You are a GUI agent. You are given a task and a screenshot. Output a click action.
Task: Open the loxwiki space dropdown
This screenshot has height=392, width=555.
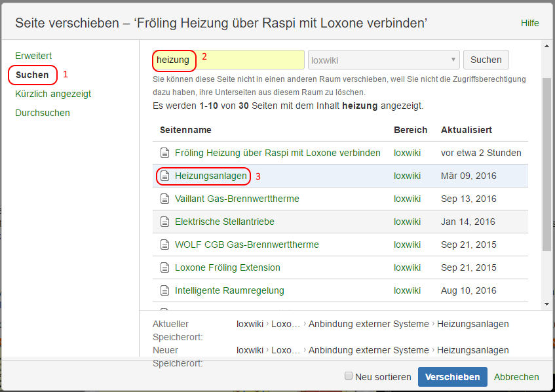(x=383, y=60)
